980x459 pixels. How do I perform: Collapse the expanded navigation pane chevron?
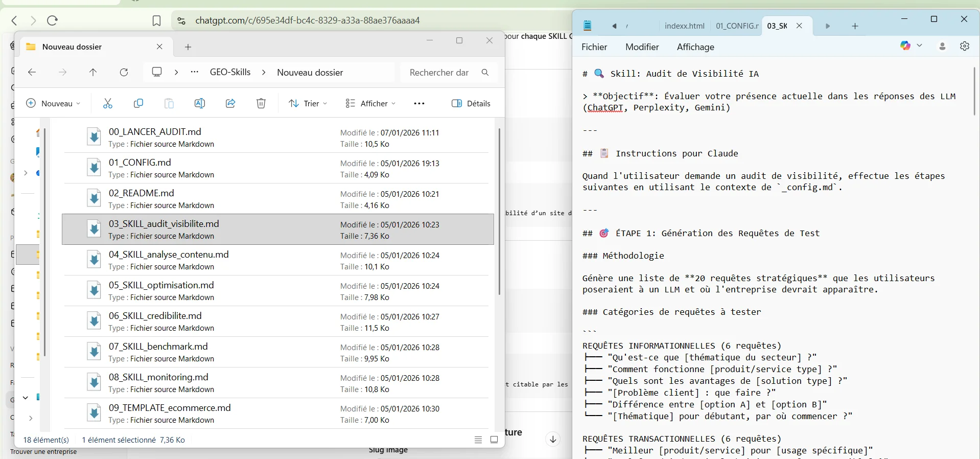pyautogui.click(x=25, y=398)
